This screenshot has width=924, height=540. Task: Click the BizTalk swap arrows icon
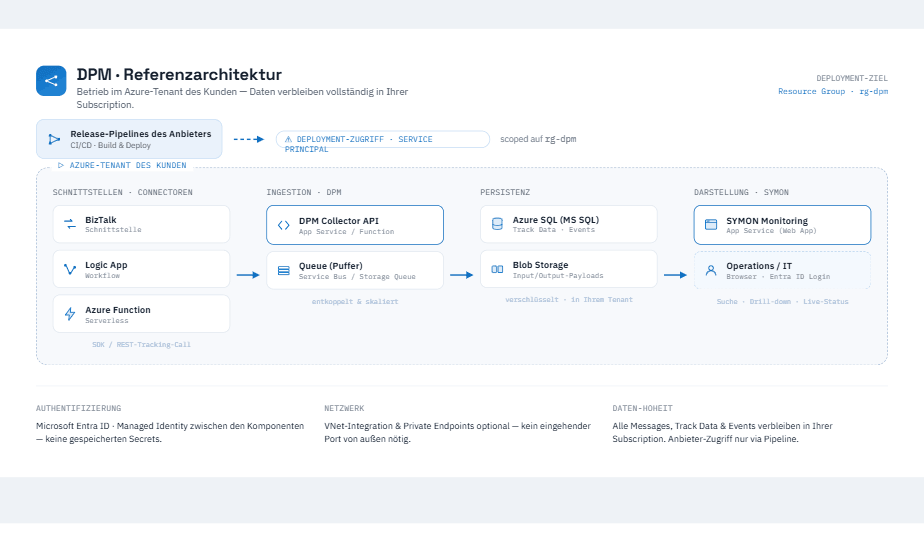(x=70, y=224)
